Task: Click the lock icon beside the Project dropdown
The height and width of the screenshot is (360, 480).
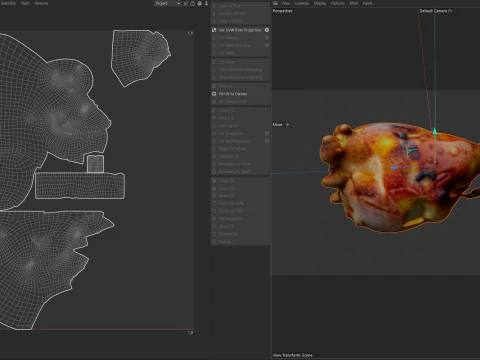Action: [193, 3]
